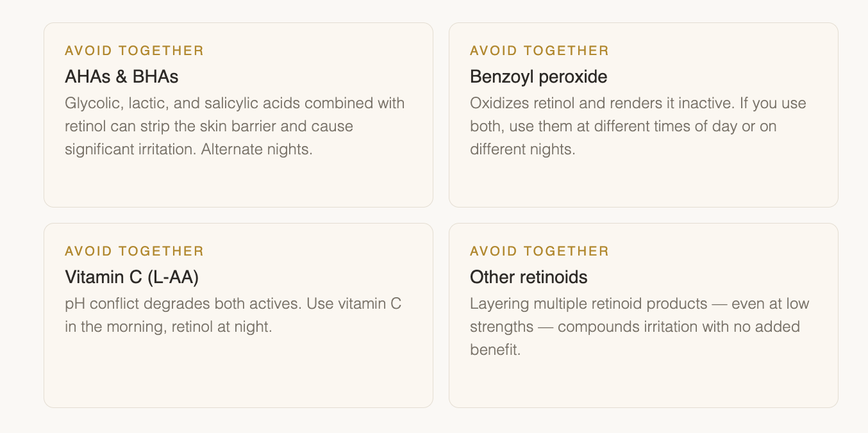Click the vitamin C description paragraph
The image size is (868, 433).
tap(233, 315)
